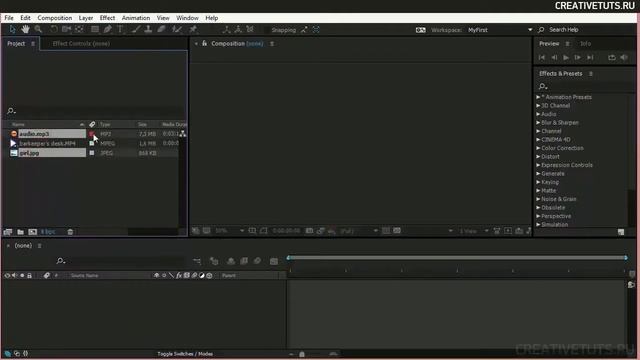The height and width of the screenshot is (360, 640).
Task: Select the Rotation tool
Action: pyautogui.click(x=54, y=29)
